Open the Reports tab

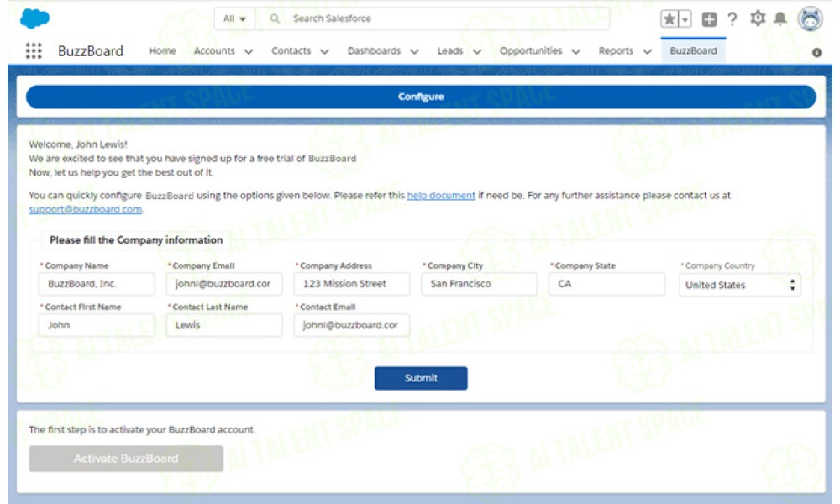(x=616, y=51)
